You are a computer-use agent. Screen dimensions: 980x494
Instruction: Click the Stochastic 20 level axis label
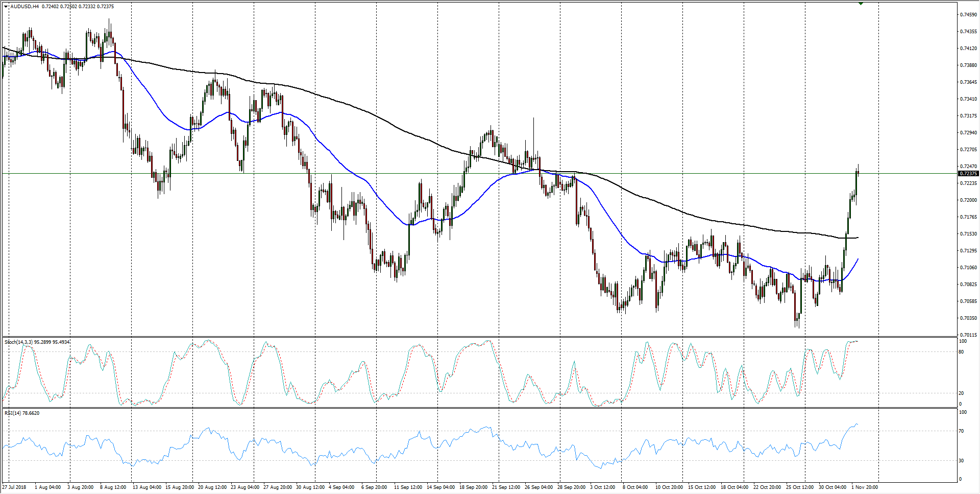coord(961,393)
